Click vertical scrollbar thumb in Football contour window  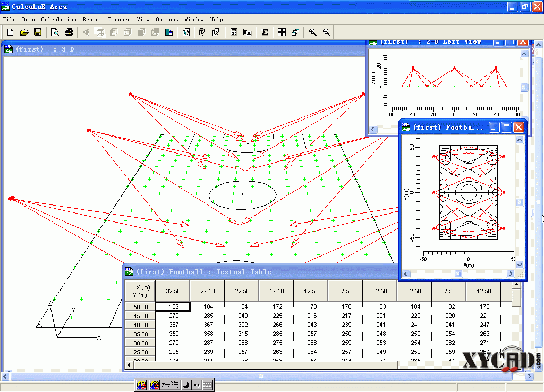pos(520,202)
